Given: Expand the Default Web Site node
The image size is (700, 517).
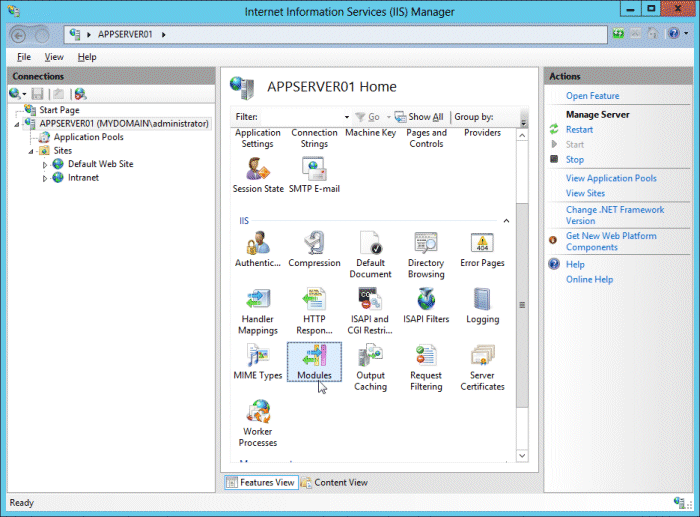Looking at the screenshot, I should click(x=45, y=165).
